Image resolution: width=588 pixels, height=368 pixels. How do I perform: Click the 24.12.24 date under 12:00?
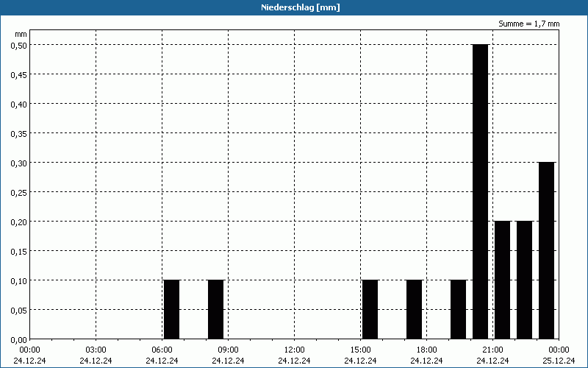point(295,361)
